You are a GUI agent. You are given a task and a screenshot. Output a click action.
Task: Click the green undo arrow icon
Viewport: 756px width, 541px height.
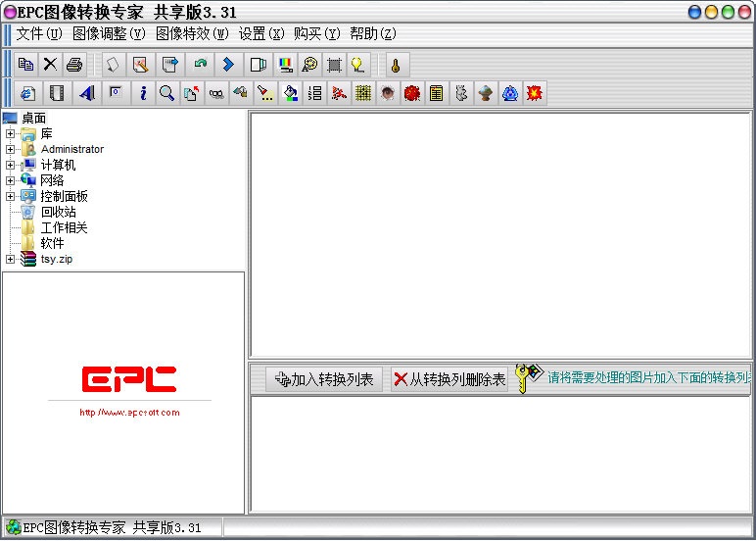click(200, 64)
